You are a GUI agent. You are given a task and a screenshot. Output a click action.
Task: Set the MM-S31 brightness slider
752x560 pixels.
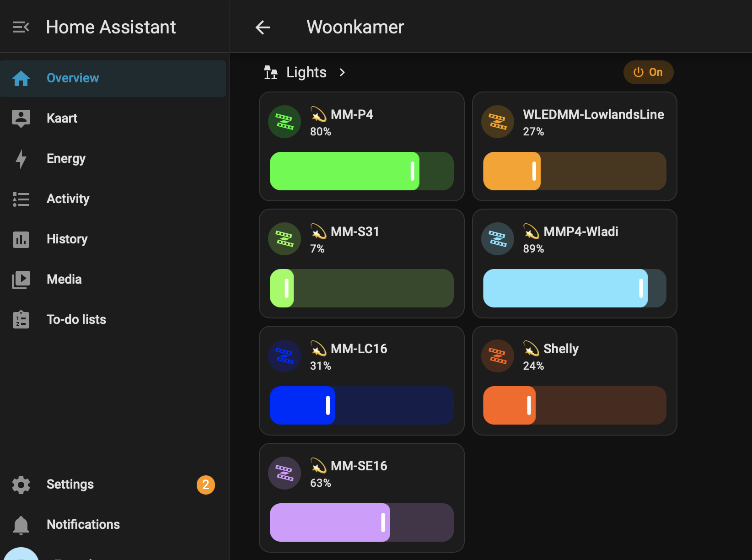tap(362, 288)
